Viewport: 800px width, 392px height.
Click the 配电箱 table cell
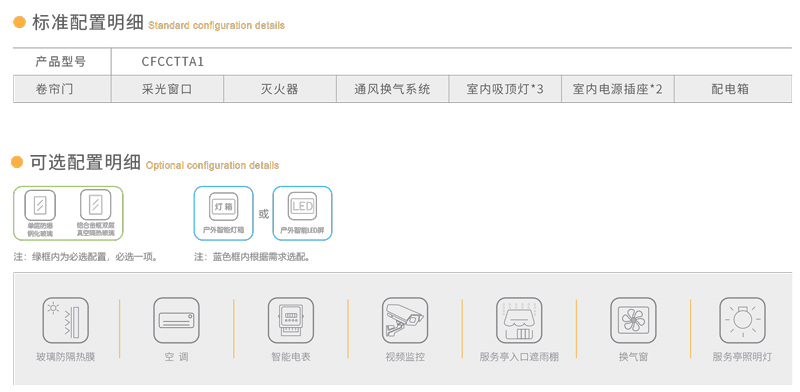click(733, 89)
